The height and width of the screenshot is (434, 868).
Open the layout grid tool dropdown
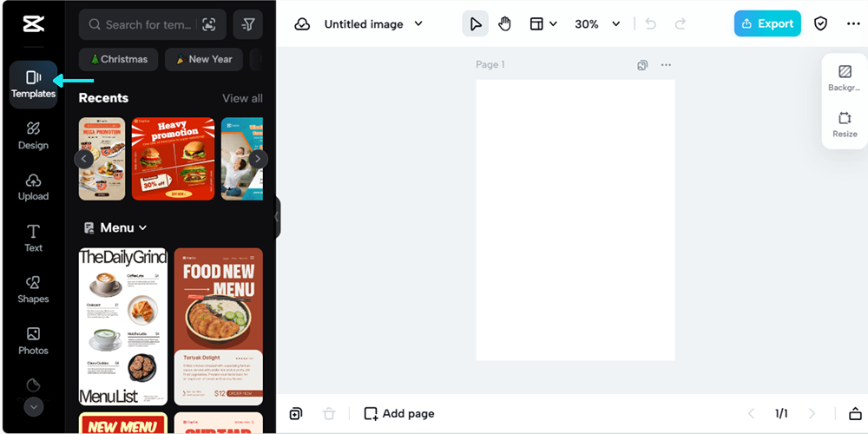tap(543, 23)
